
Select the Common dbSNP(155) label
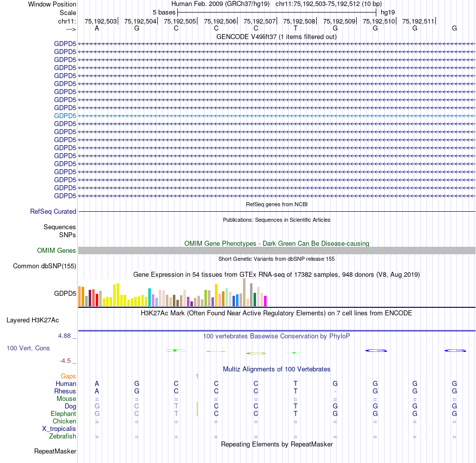point(45,266)
